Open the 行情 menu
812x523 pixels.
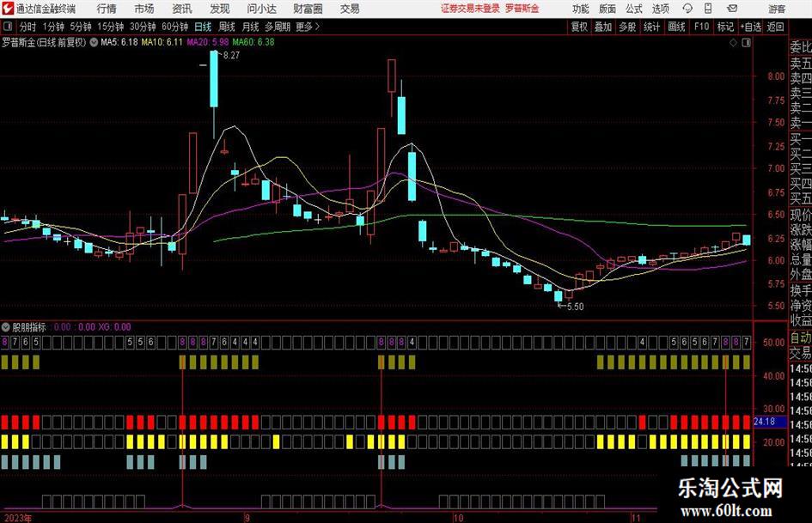point(107,9)
